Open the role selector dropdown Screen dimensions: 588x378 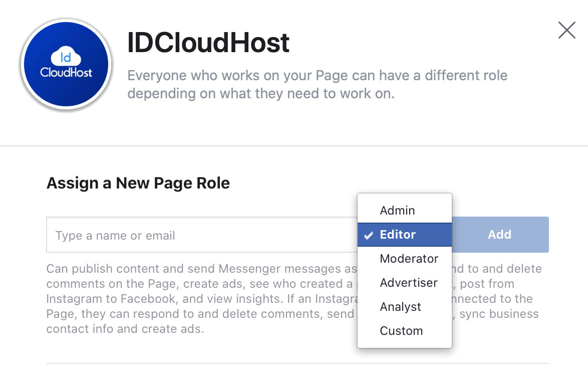tap(404, 235)
